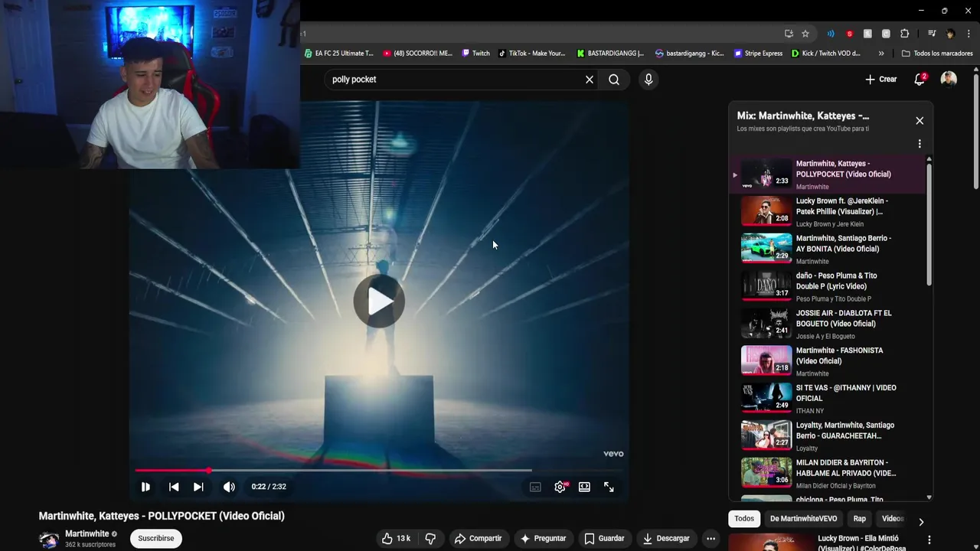Open the bastardigangg - Kic... bookmark
Screen dimensions: 980x551
pos(689,54)
